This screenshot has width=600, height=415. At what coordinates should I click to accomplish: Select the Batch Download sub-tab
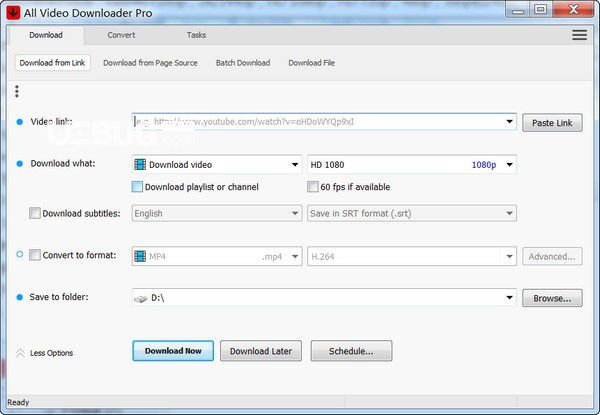(x=243, y=63)
